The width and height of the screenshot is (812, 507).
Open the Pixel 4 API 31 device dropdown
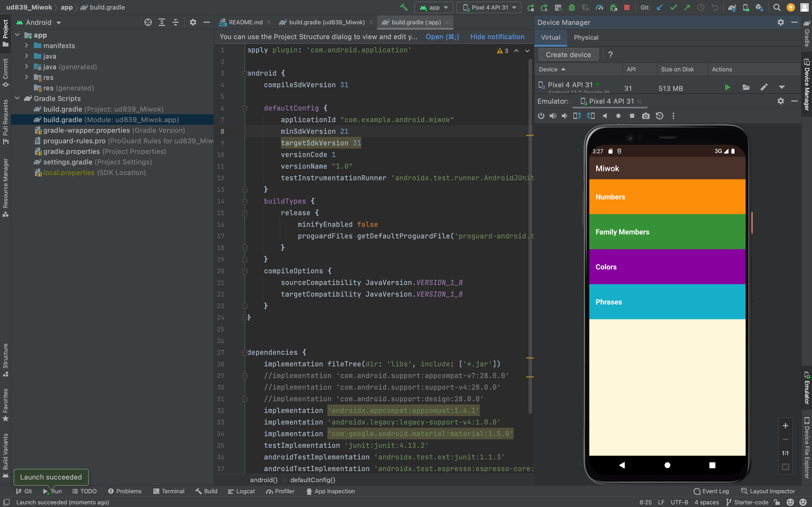(489, 7)
